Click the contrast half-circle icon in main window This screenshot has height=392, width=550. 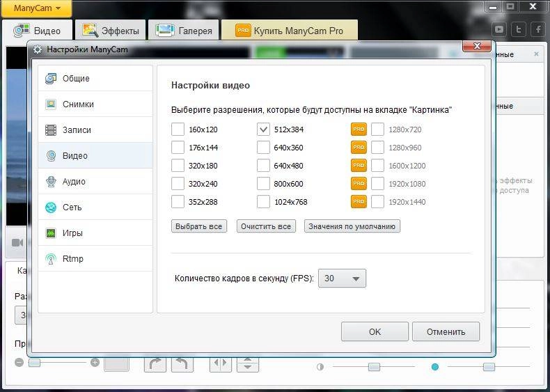point(320,367)
